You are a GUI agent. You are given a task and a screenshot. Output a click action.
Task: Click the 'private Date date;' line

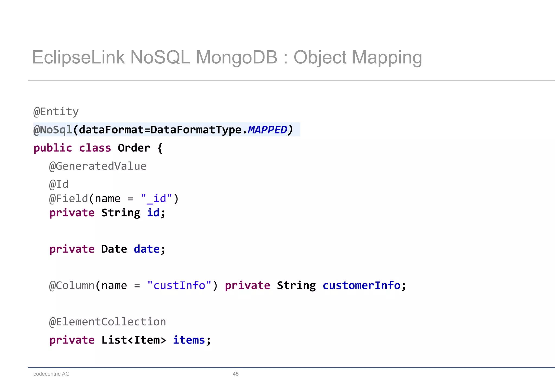[x=107, y=249]
